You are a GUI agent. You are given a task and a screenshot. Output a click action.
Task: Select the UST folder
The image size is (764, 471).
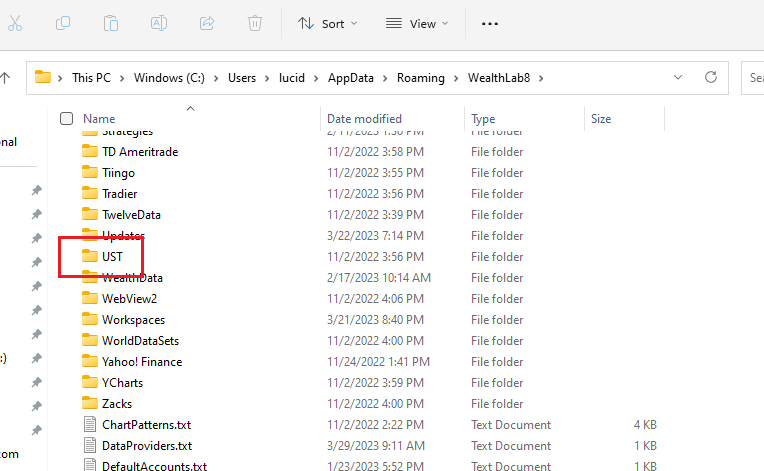click(112, 257)
